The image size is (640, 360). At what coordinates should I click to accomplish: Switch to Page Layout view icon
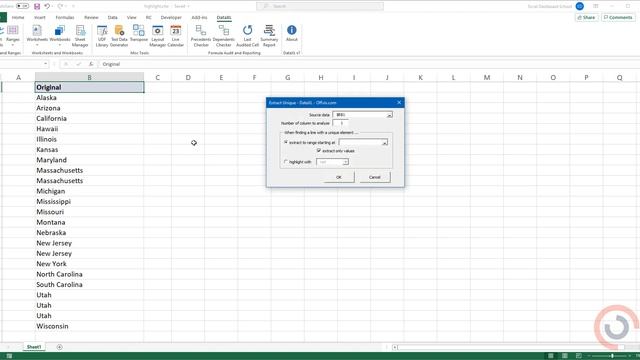pyautogui.click(x=564, y=356)
